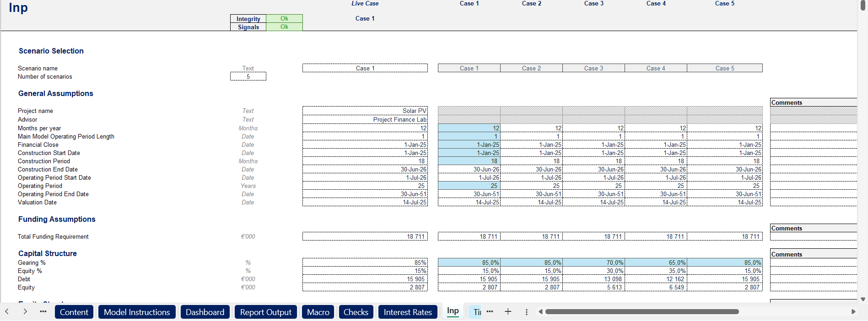Image resolution: width=868 pixels, height=321 pixels.
Task: Click the vertical scrollbar thumb
Action: (863, 6)
